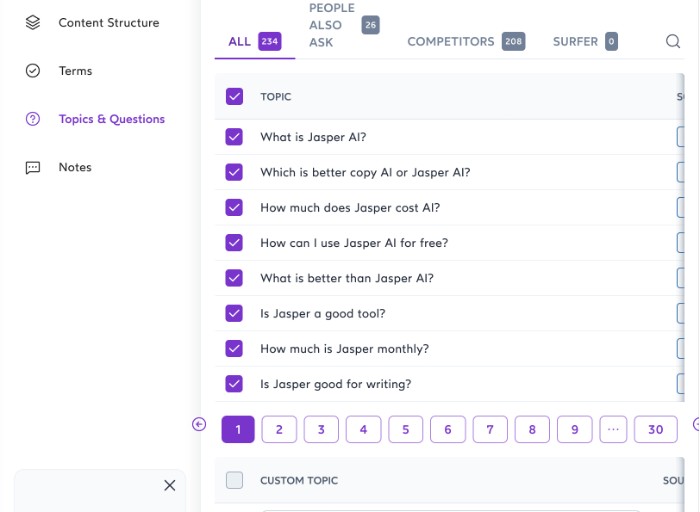The image size is (700, 512).
Task: Open Content Structure section
Action: coord(108,23)
